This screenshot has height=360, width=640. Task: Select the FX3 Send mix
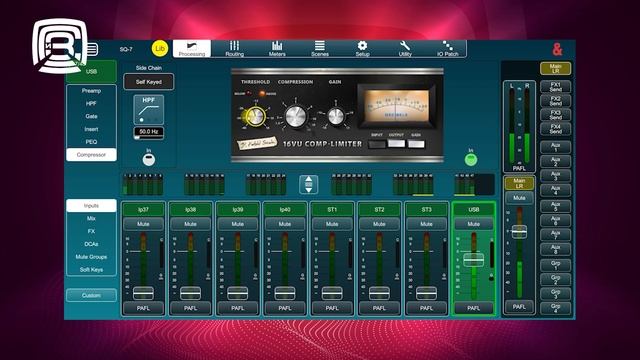(x=555, y=115)
